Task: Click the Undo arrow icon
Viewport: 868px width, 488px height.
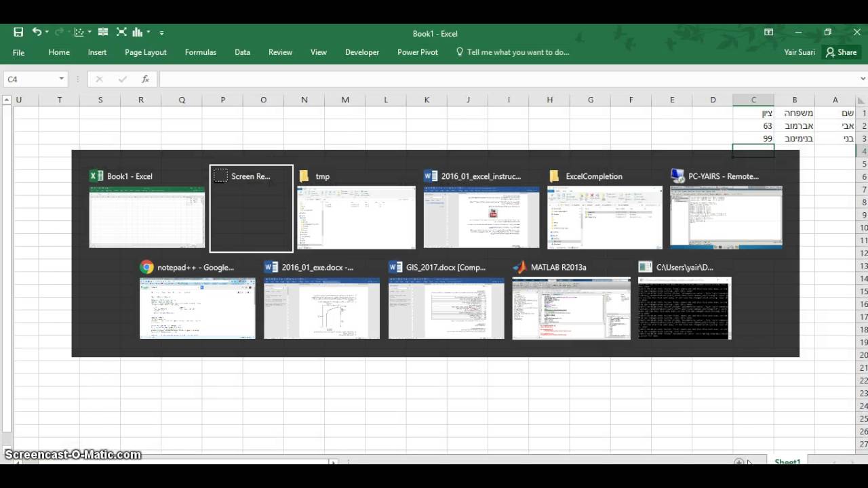Action: pyautogui.click(x=36, y=32)
